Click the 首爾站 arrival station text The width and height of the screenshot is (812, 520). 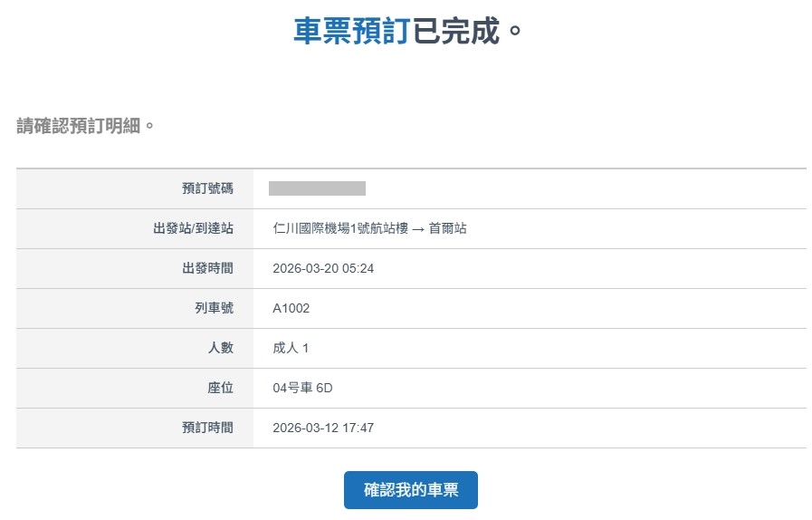[x=448, y=228]
